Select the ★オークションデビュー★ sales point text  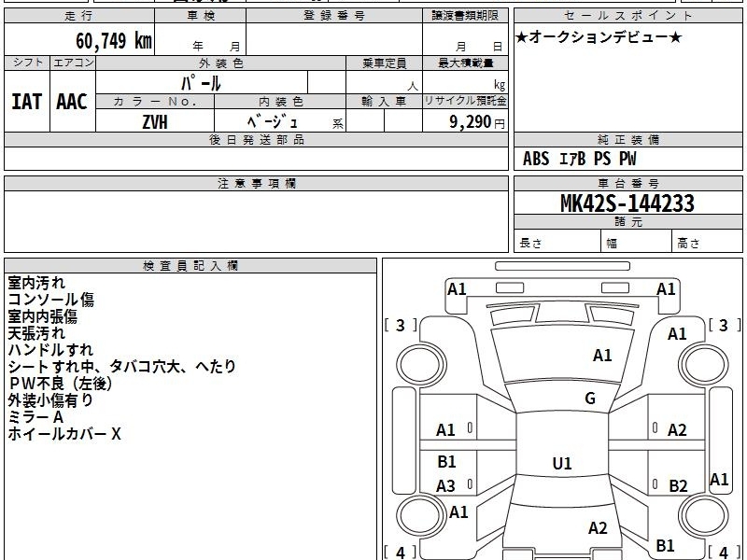(x=599, y=37)
